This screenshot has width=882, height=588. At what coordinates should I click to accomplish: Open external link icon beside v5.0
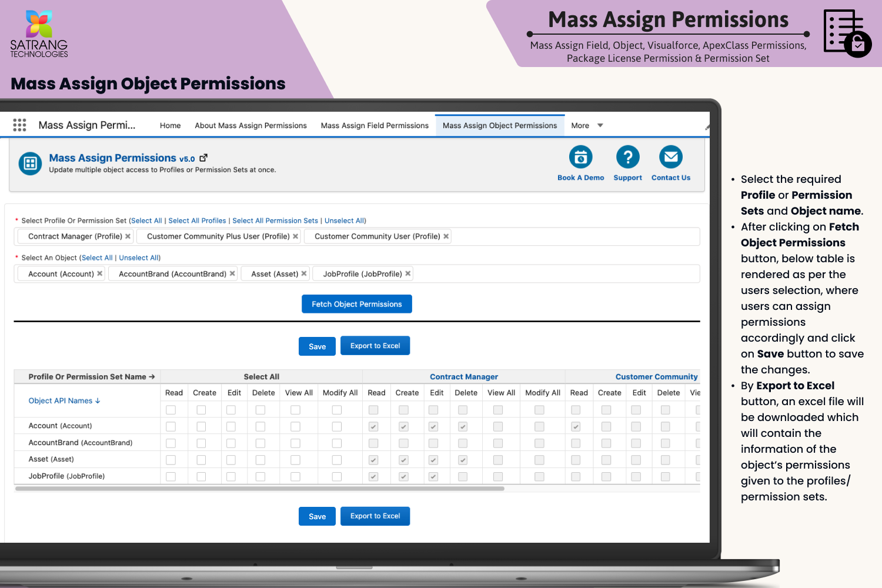click(203, 158)
